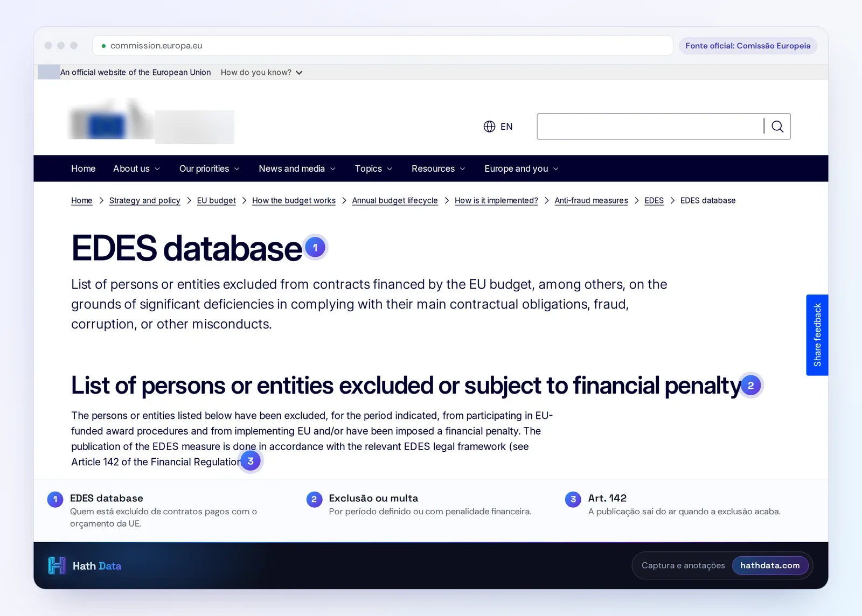Screen dimensions: 862x616
Task: Open the Topics dropdown menu
Action: (x=373, y=169)
